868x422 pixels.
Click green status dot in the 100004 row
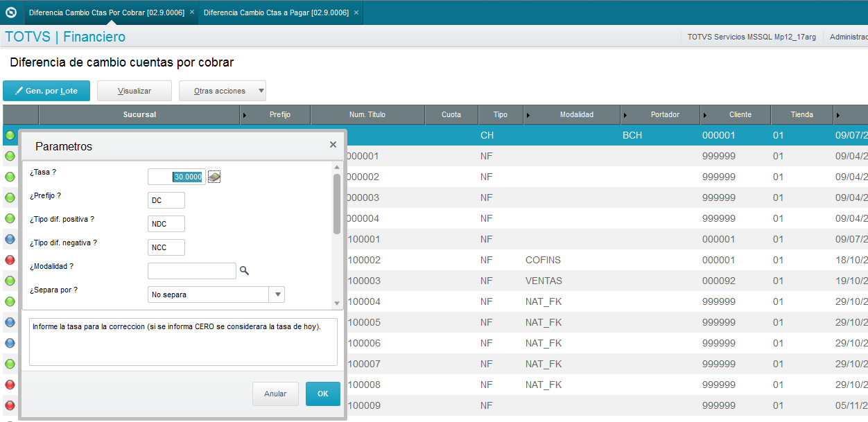click(10, 301)
